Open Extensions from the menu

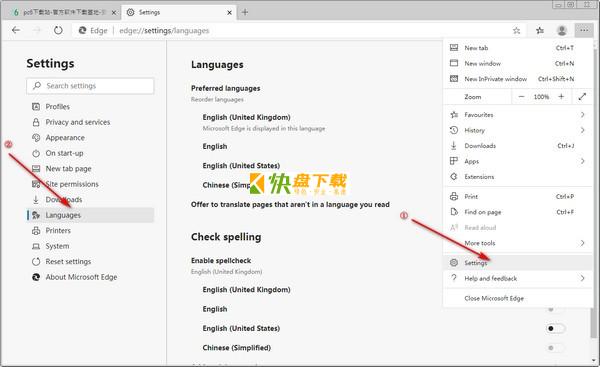pyautogui.click(x=517, y=176)
